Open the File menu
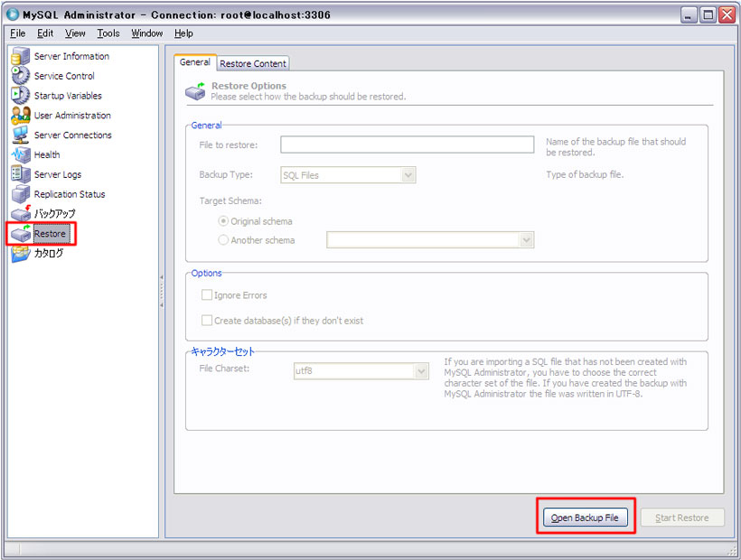Image resolution: width=741 pixels, height=560 pixels. (x=17, y=33)
